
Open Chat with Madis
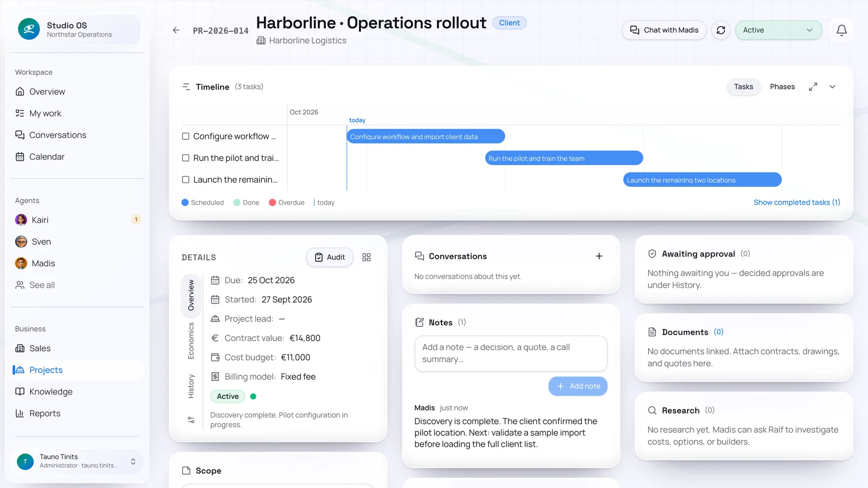(x=664, y=30)
